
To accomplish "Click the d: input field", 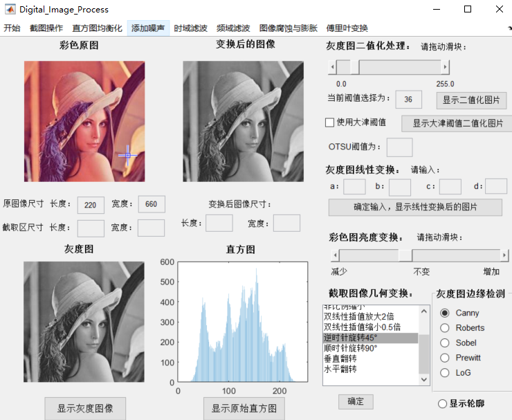I will click(496, 187).
